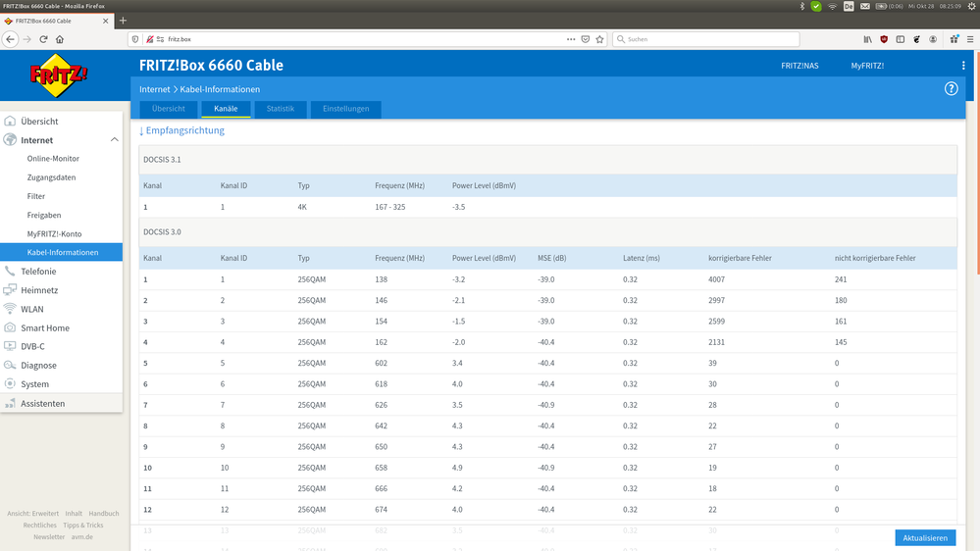The height and width of the screenshot is (551, 980).
Task: Bookmark this page with the star icon
Action: coord(599,39)
